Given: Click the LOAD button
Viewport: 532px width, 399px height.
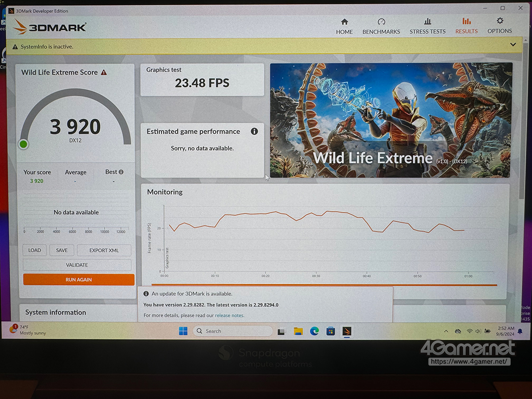Looking at the screenshot, I should click(35, 250).
